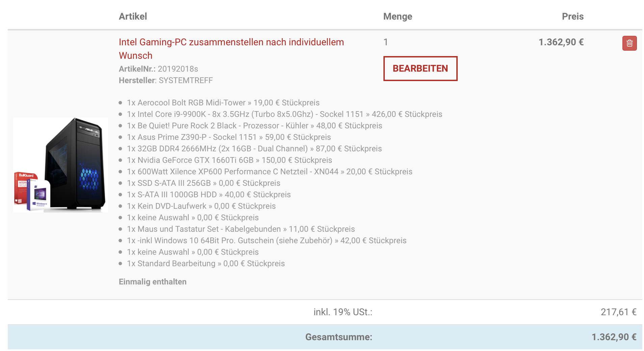
Task: Click the S-ATA III 1000GB HDD line
Action: click(x=209, y=195)
